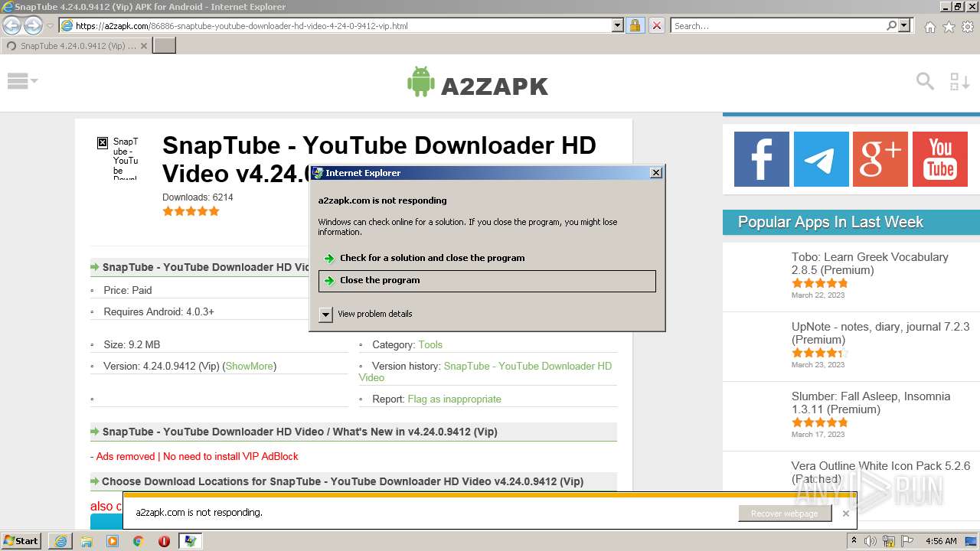Image resolution: width=980 pixels, height=551 pixels.
Task: Click the Recover webpage button
Action: coord(784,514)
